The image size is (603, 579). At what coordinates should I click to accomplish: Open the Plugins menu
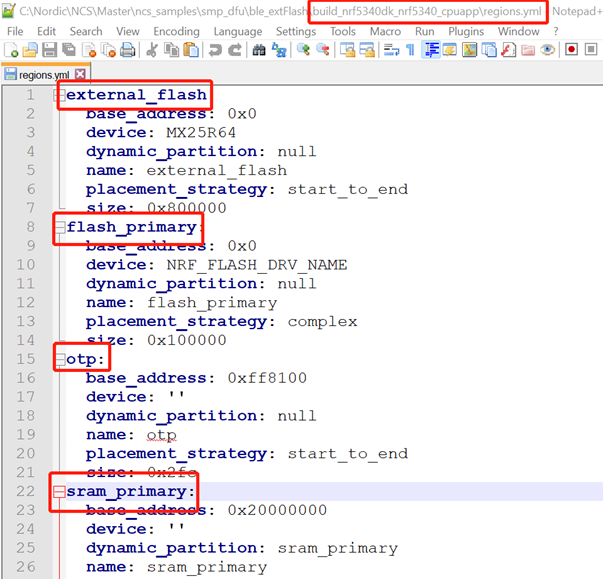coord(466,31)
